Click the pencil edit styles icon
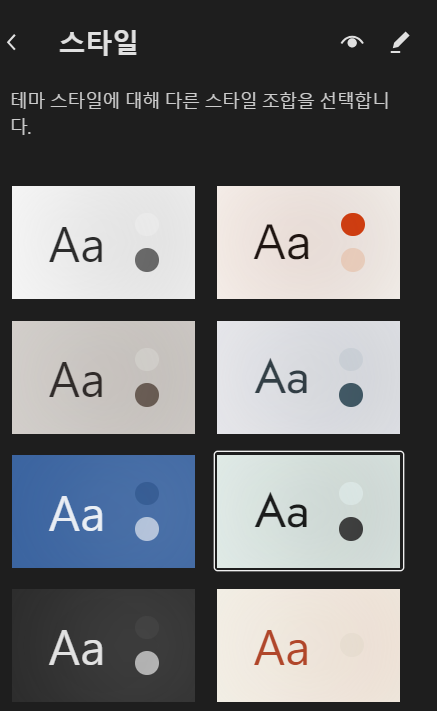Image resolution: width=437 pixels, height=711 pixels. coord(400,43)
